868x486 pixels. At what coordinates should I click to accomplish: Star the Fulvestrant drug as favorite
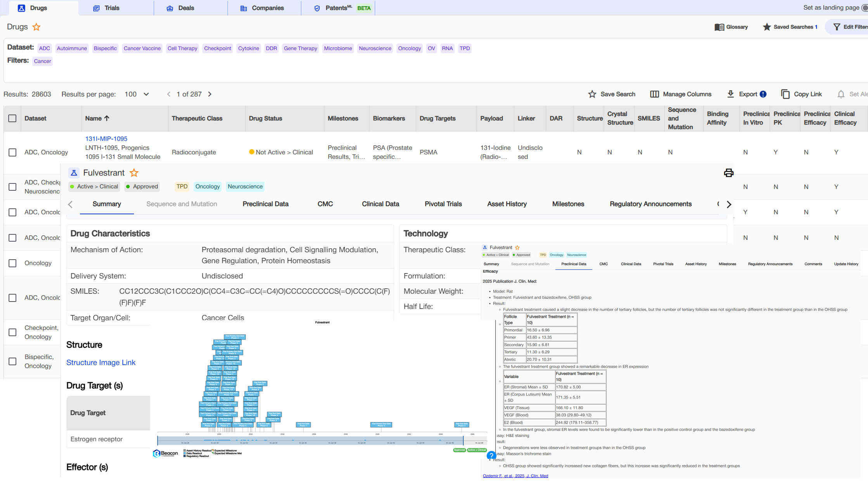click(x=134, y=173)
